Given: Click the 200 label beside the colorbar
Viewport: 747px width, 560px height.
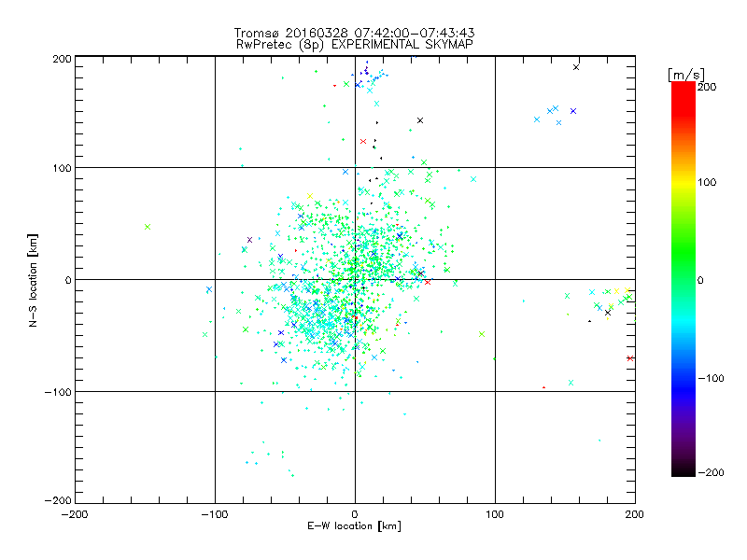Looking at the screenshot, I should point(707,87).
